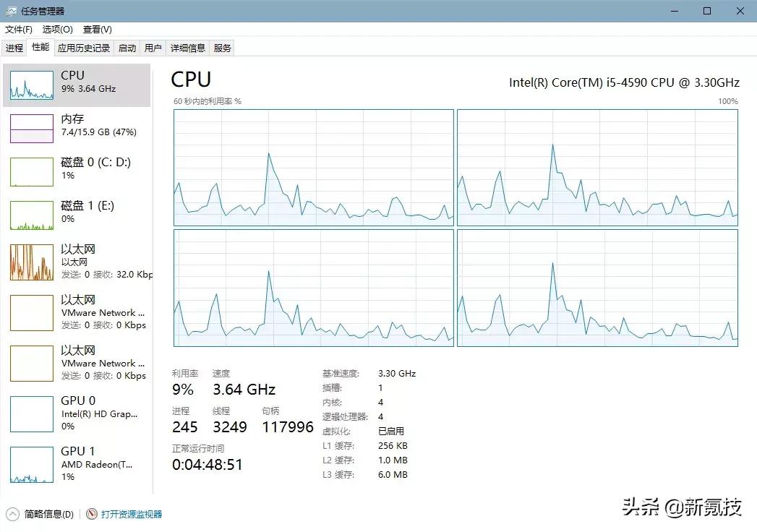The image size is (757, 532).
Task: Open the 文件(F) menu
Action: tap(19, 30)
